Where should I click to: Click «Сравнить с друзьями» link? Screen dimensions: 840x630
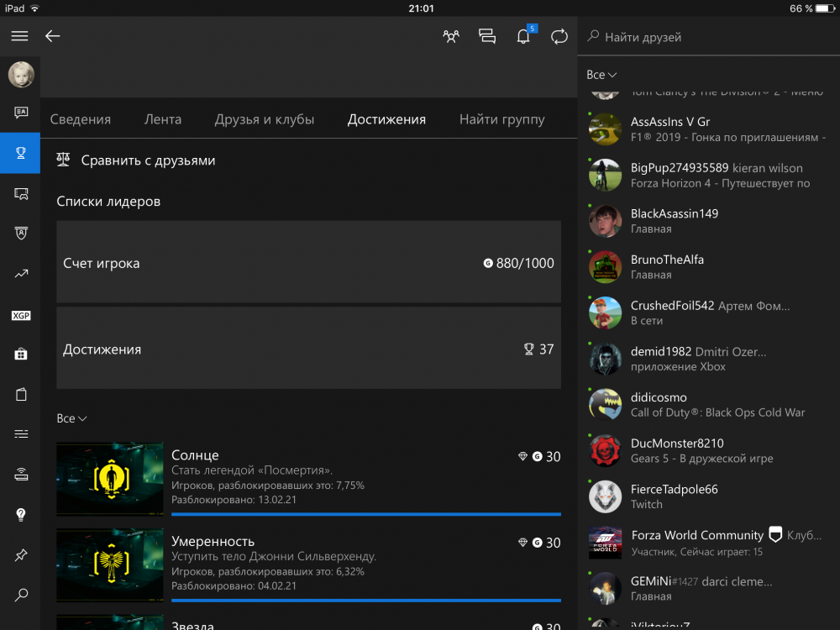pos(148,160)
